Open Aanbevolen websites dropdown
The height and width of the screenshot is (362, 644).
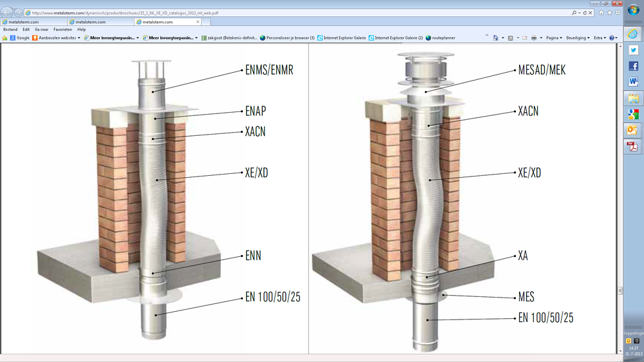coord(56,38)
